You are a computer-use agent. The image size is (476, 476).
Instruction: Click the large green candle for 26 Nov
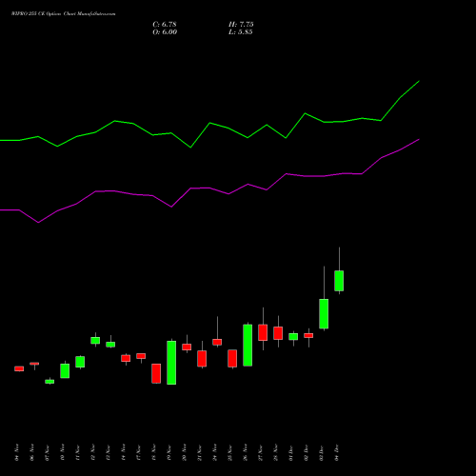pyautogui.click(x=248, y=346)
